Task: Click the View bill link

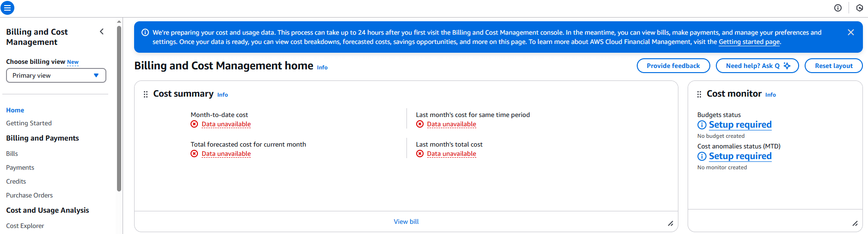Action: pyautogui.click(x=406, y=222)
